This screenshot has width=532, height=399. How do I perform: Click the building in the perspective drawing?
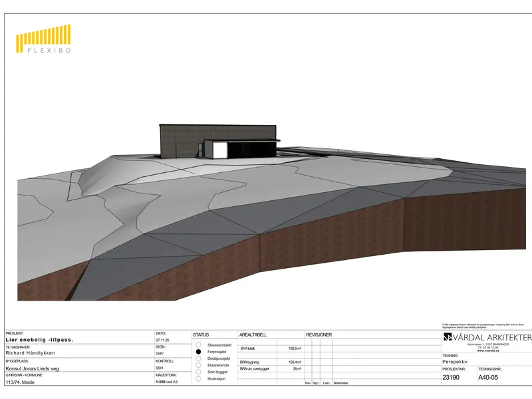219,142
